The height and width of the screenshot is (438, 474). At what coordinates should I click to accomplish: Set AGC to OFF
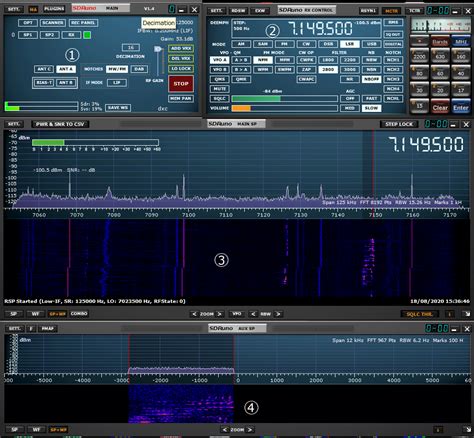[350, 99]
